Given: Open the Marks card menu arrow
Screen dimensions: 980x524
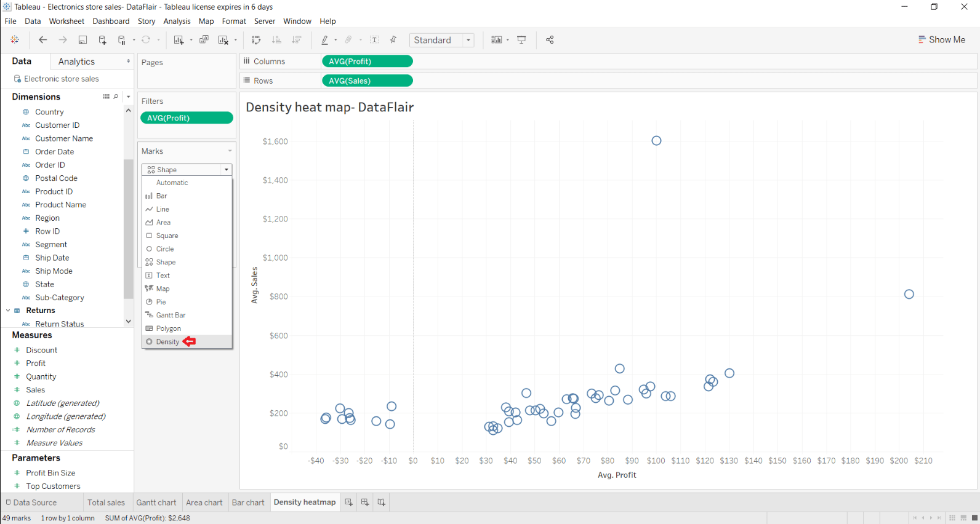Looking at the screenshot, I should tap(230, 151).
